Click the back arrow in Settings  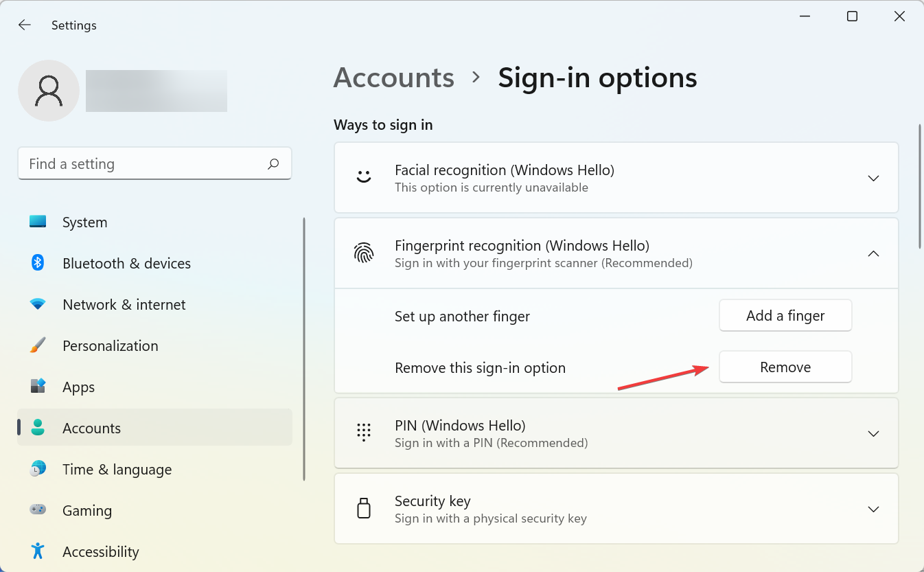(x=24, y=25)
